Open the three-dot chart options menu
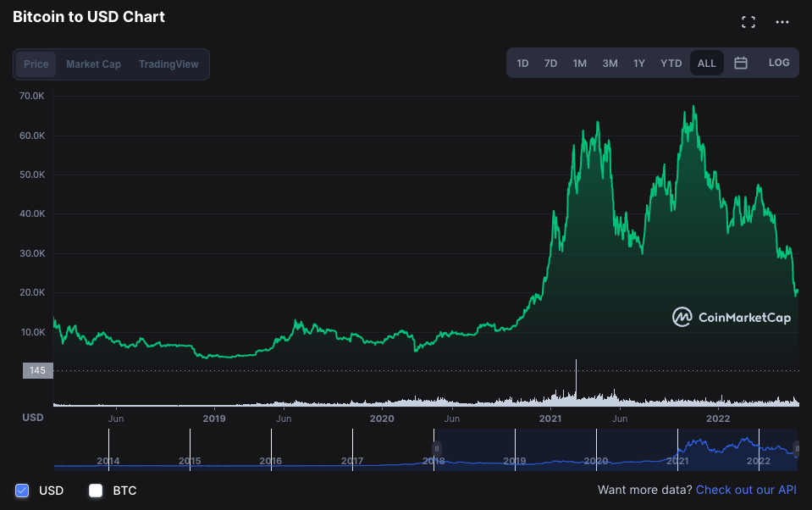Screen dimensions: 812x510 coord(783,22)
